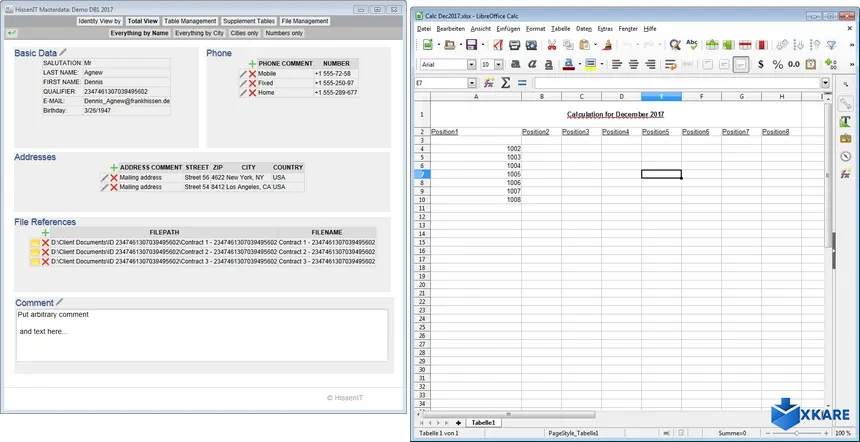Viewport: 860px width, 442px height.
Task: Edit the Los Angeles mailing address pencil
Action: 105,187
